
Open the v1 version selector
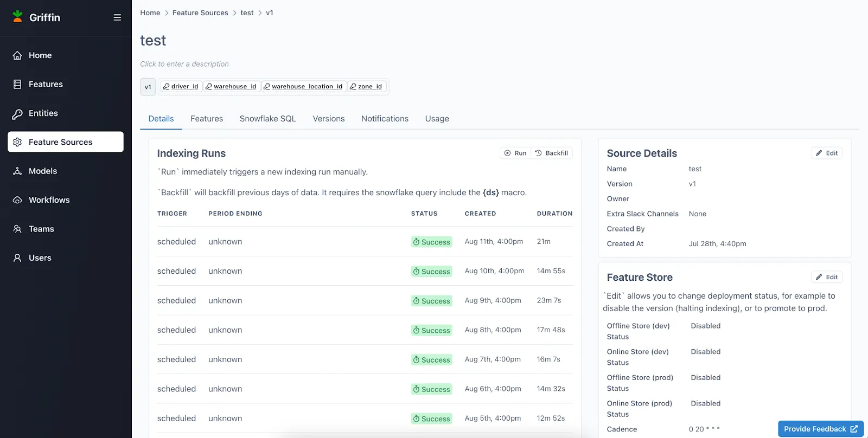click(x=148, y=87)
